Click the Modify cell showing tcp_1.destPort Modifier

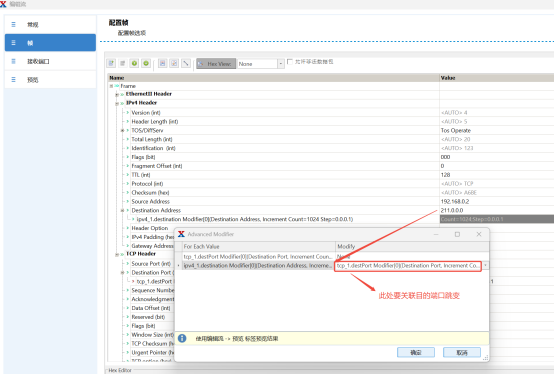408,266
